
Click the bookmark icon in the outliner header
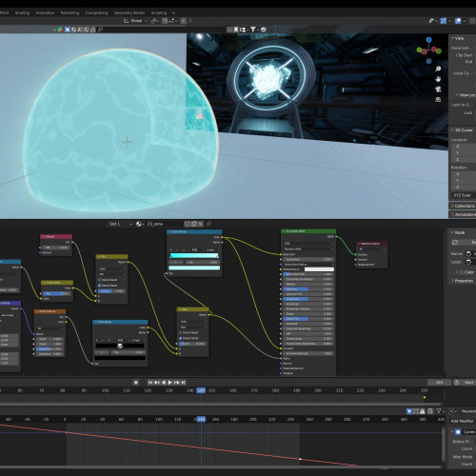coord(236,30)
